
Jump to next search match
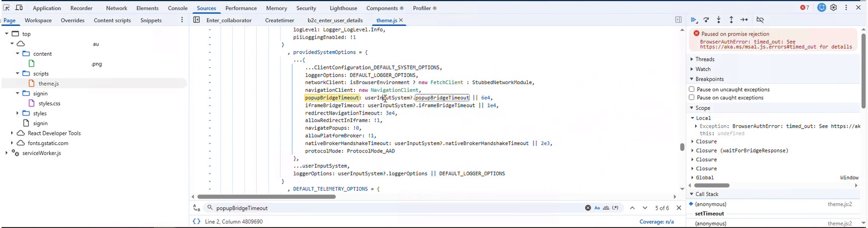pyautogui.click(x=645, y=208)
